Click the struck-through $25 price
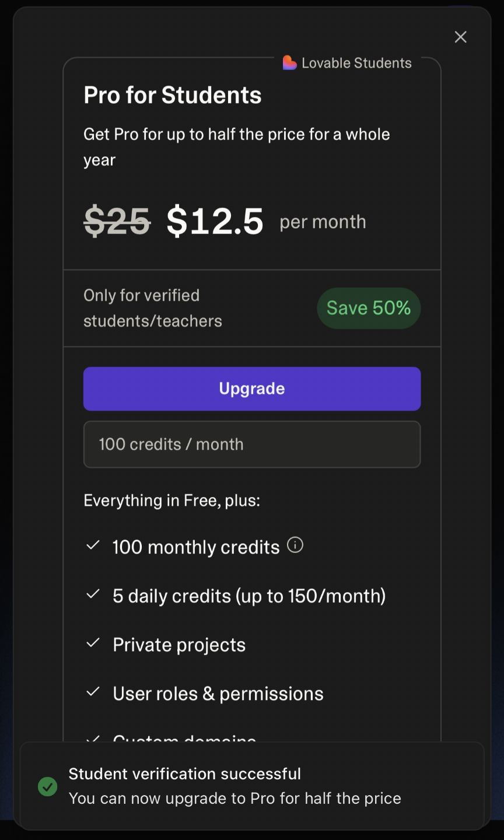Image resolution: width=504 pixels, height=840 pixels. coord(117,221)
